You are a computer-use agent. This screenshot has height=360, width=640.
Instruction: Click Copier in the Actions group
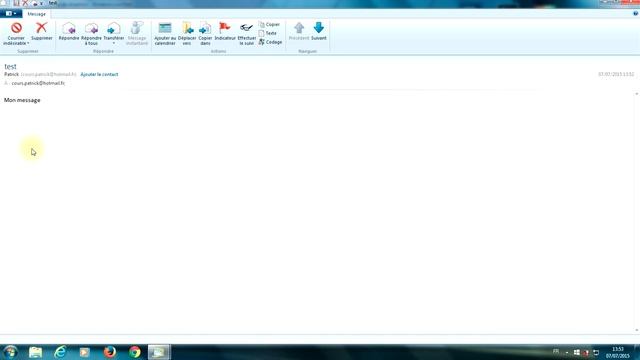(269, 24)
